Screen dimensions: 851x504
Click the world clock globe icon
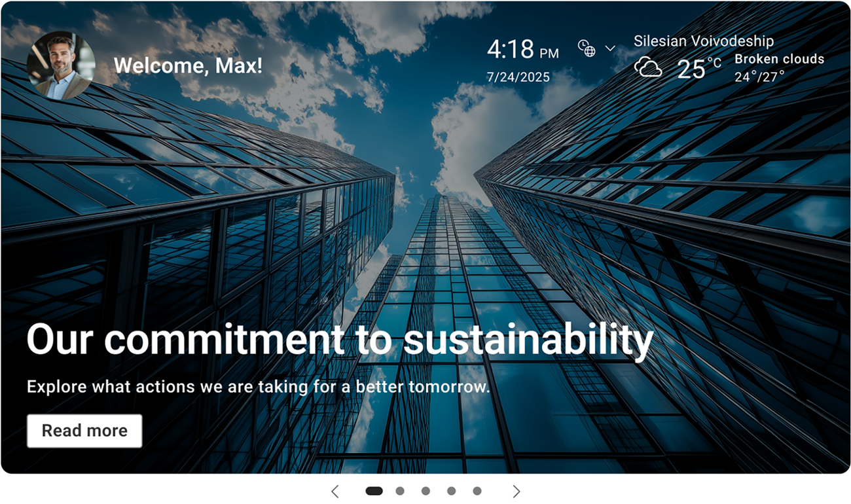click(x=587, y=48)
